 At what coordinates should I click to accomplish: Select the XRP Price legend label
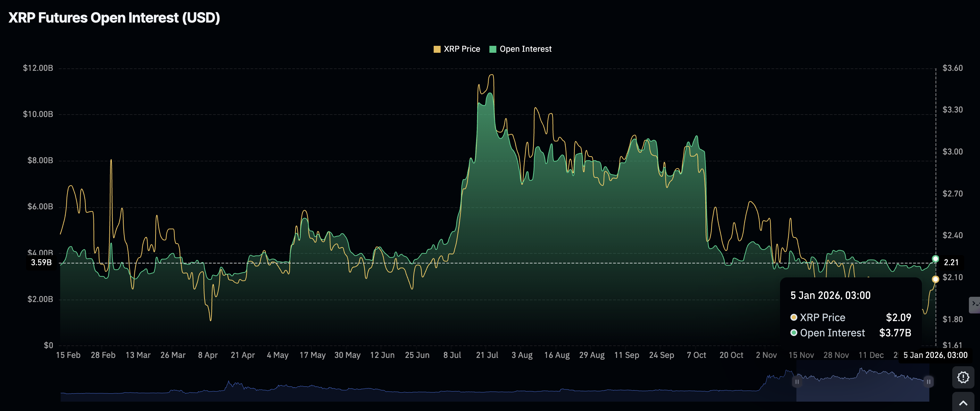pyautogui.click(x=462, y=49)
